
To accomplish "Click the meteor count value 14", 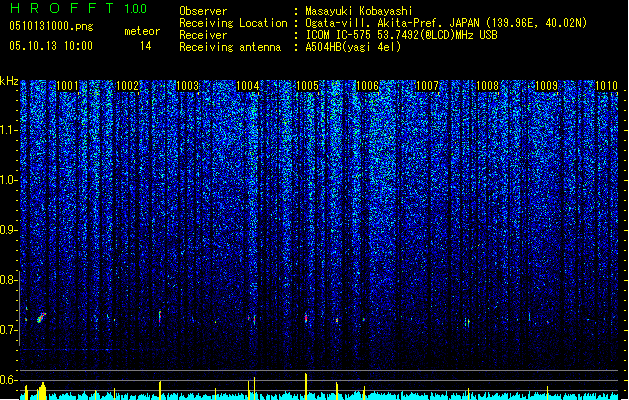I will click(146, 46).
